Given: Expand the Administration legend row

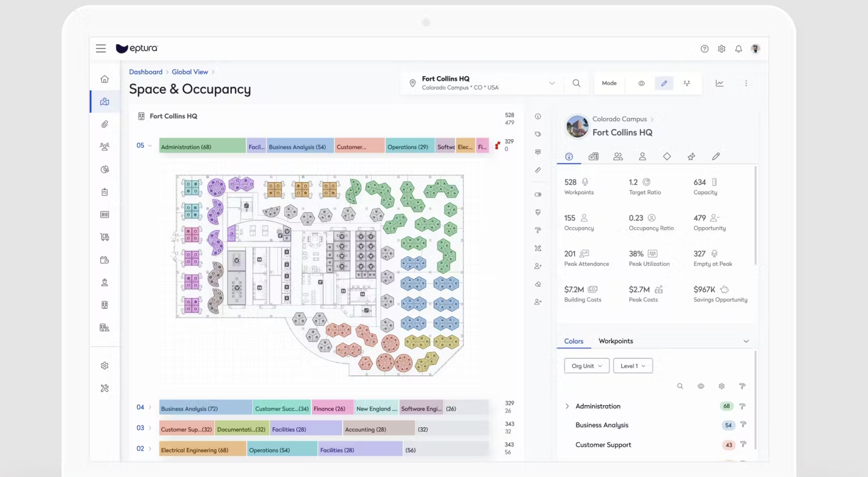Looking at the screenshot, I should point(567,406).
